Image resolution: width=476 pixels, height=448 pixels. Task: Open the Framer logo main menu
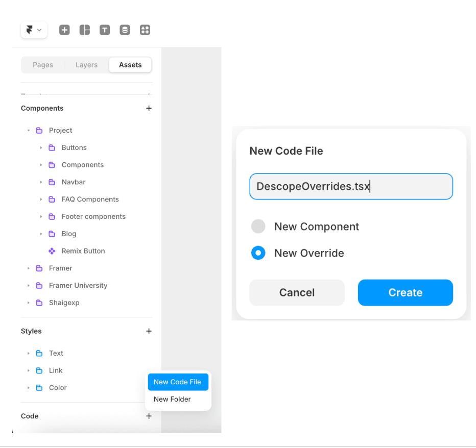tap(34, 30)
